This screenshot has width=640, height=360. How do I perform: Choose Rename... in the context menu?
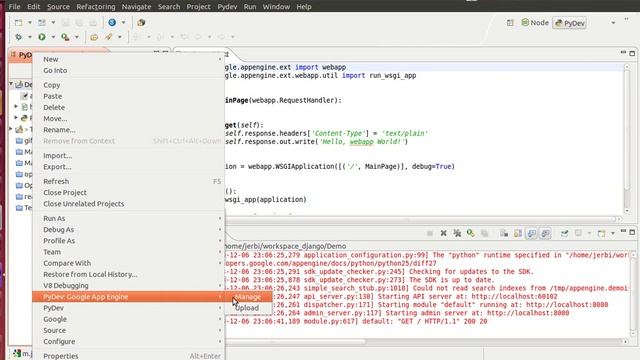(x=128, y=130)
